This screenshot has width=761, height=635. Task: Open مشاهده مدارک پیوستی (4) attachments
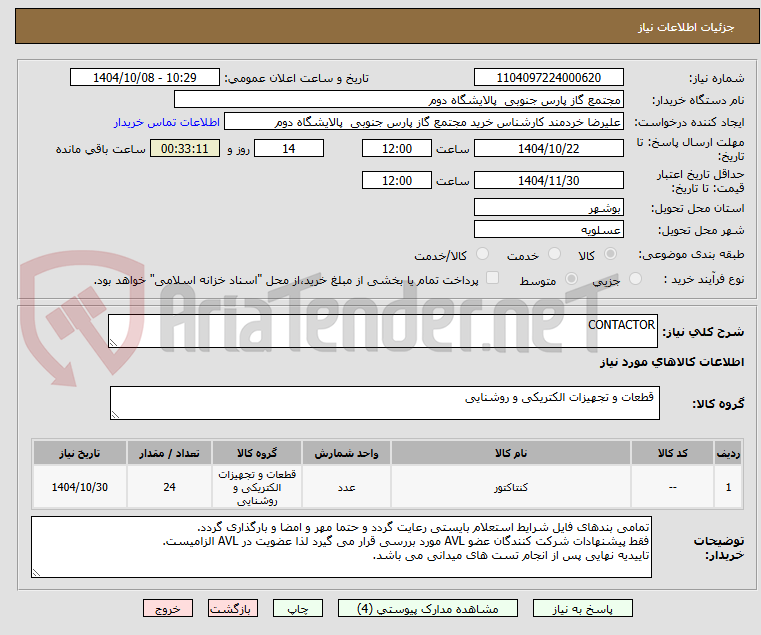tap(428, 608)
